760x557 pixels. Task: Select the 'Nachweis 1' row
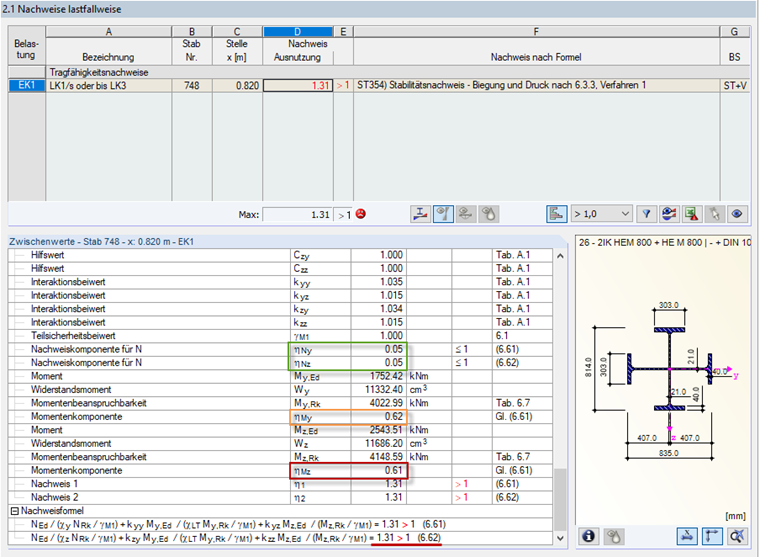tap(280, 484)
